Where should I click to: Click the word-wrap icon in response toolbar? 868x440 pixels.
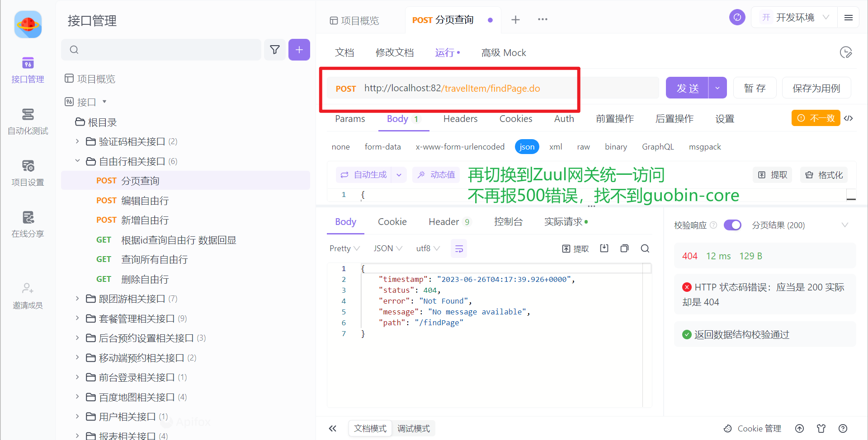(459, 249)
